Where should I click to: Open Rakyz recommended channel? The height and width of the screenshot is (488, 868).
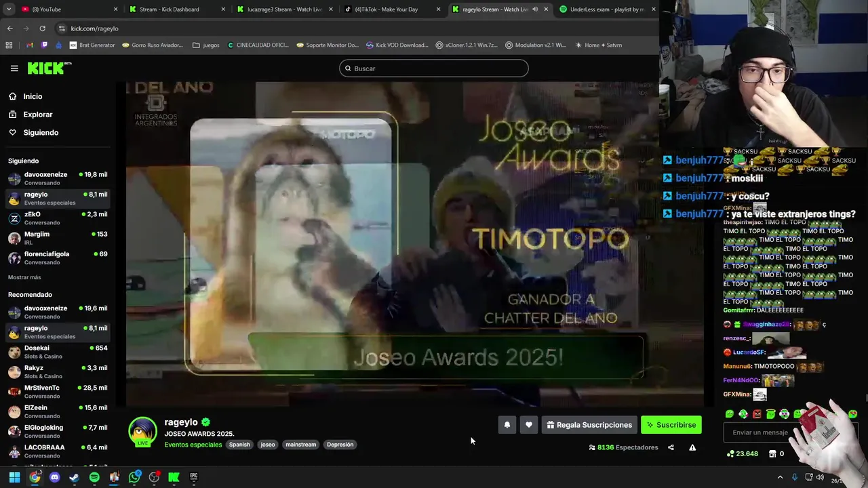pos(58,371)
